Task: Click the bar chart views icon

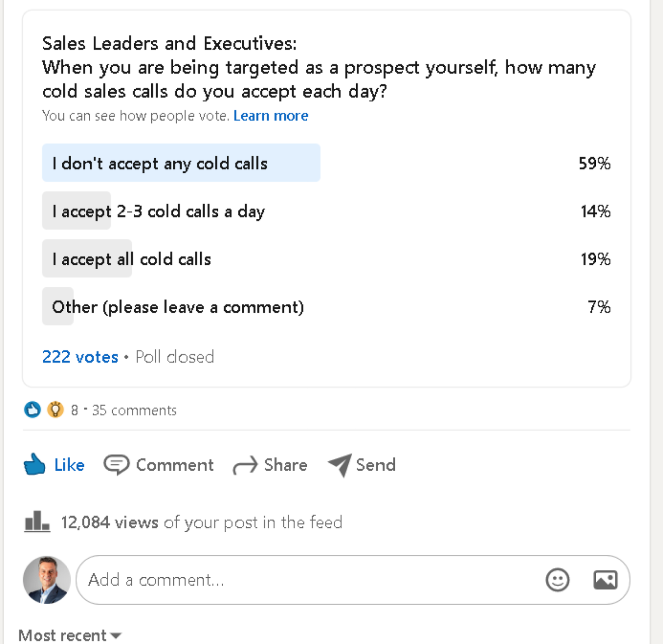Action: click(37, 522)
